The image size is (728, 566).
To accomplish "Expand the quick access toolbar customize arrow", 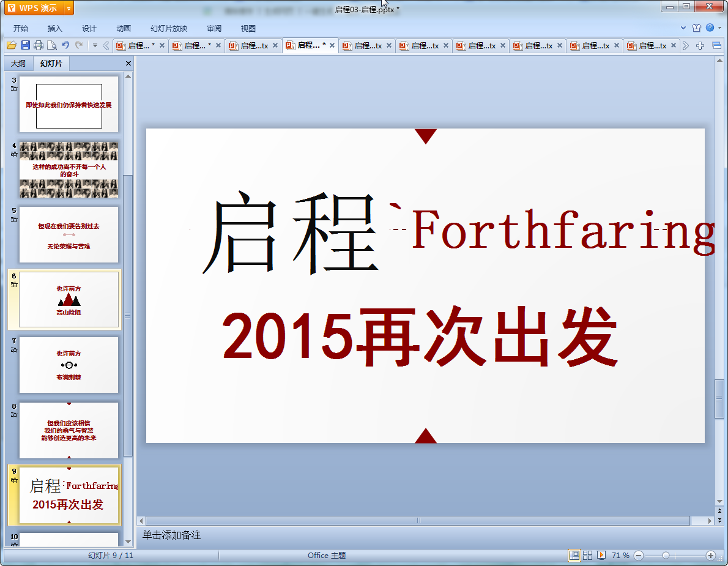I will point(95,45).
